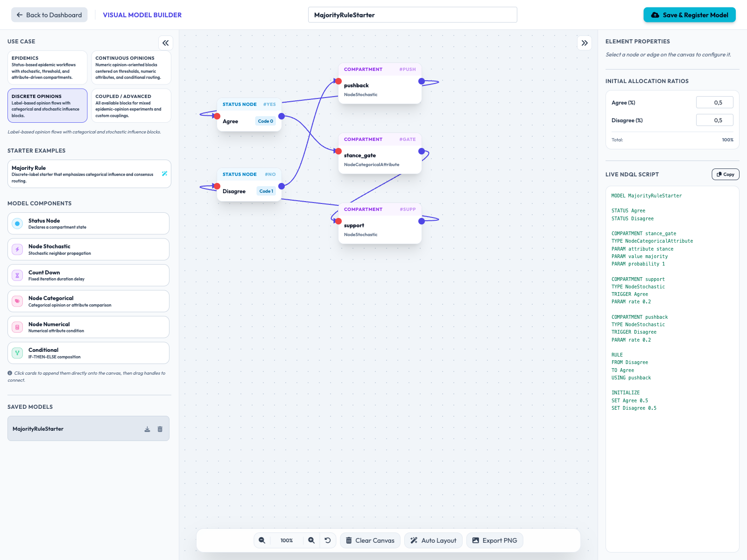Click 'USING pushback' script line
The height and width of the screenshot is (560, 747).
[631, 378]
